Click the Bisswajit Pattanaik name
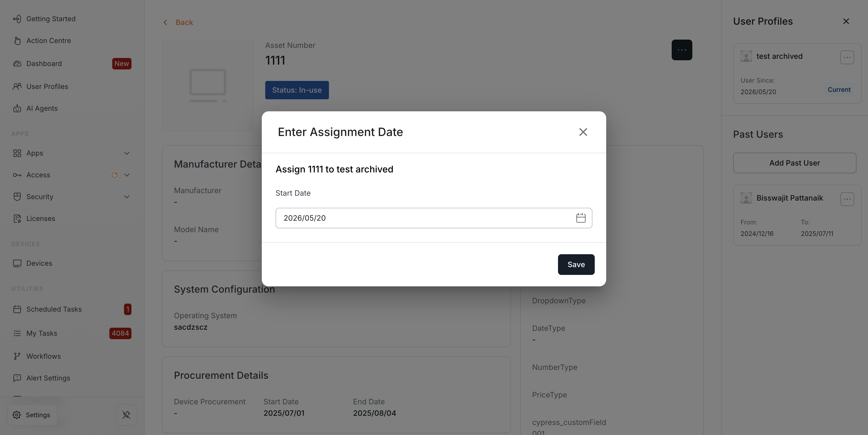Viewport: 868px width, 435px height. click(x=789, y=198)
